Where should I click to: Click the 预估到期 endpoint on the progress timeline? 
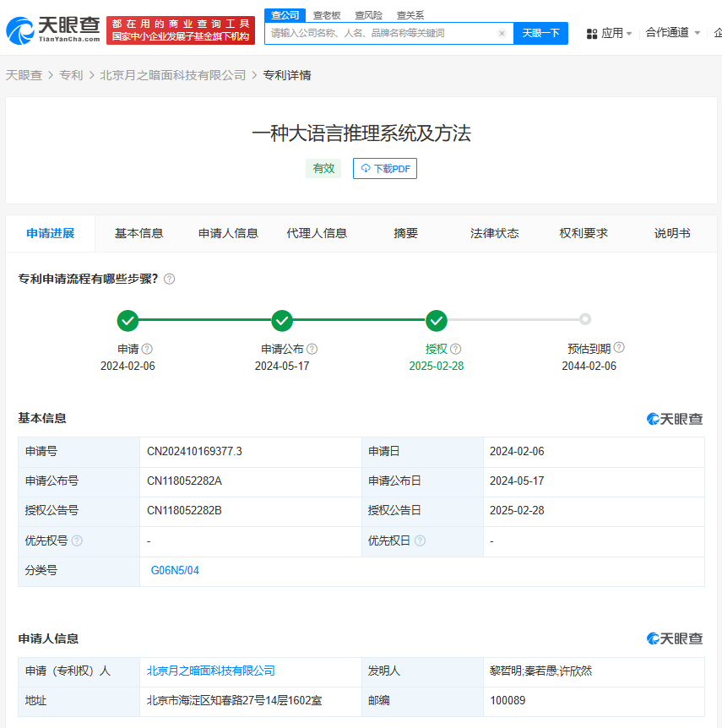pos(585,319)
